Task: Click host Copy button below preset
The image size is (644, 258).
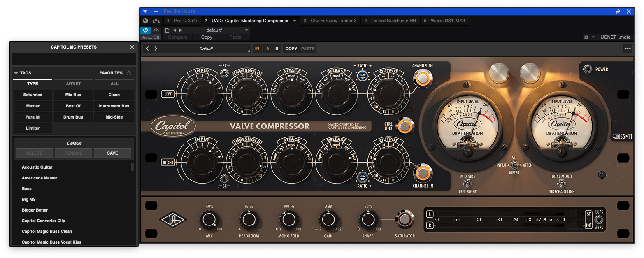Action: pyautogui.click(x=207, y=37)
